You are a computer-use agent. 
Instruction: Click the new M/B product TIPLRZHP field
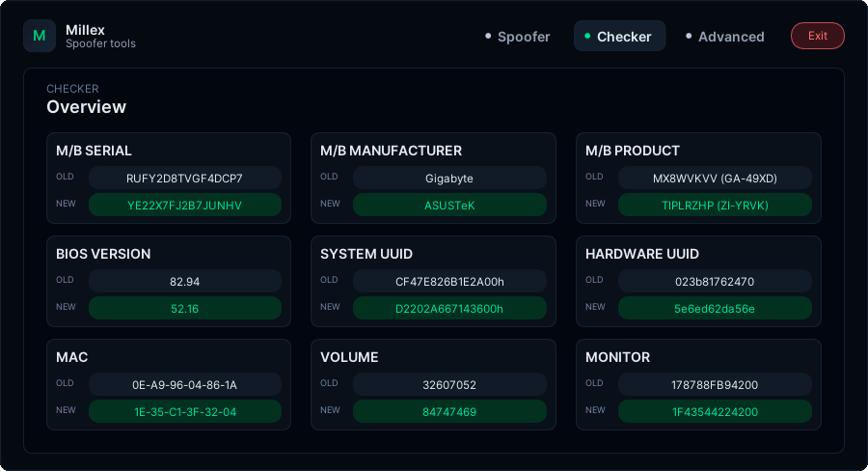tap(715, 205)
